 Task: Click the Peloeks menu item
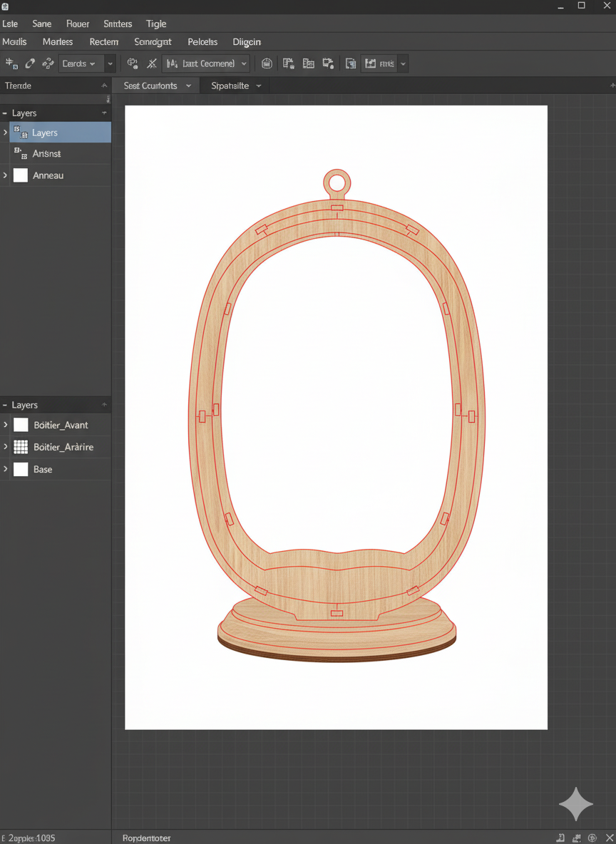coord(202,42)
